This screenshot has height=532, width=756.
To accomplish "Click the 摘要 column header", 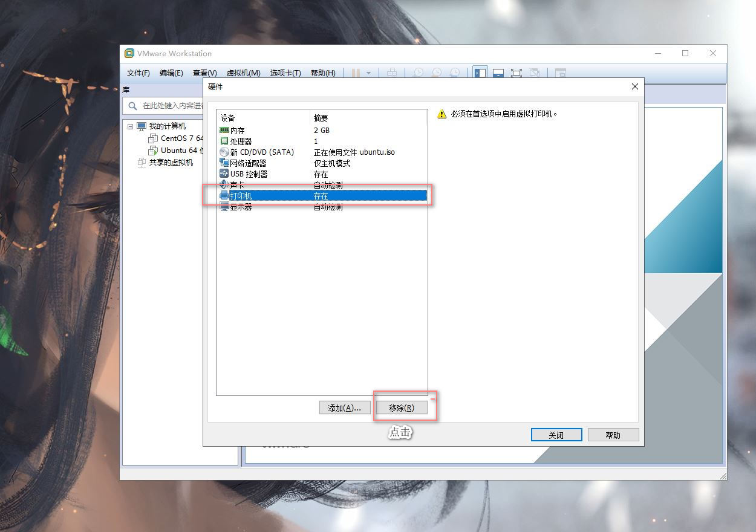I will point(368,118).
